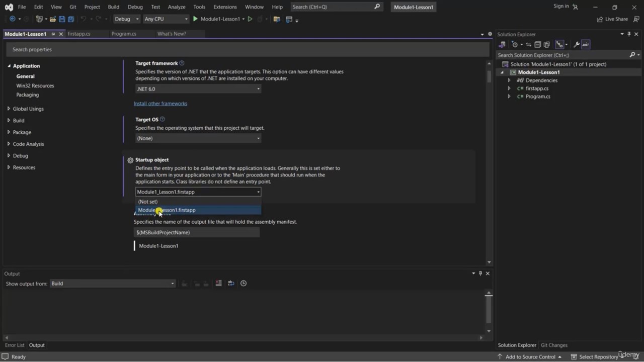Open Properties wrench icon in Solution Explorer
The width and height of the screenshot is (644, 362).
[x=577, y=44]
